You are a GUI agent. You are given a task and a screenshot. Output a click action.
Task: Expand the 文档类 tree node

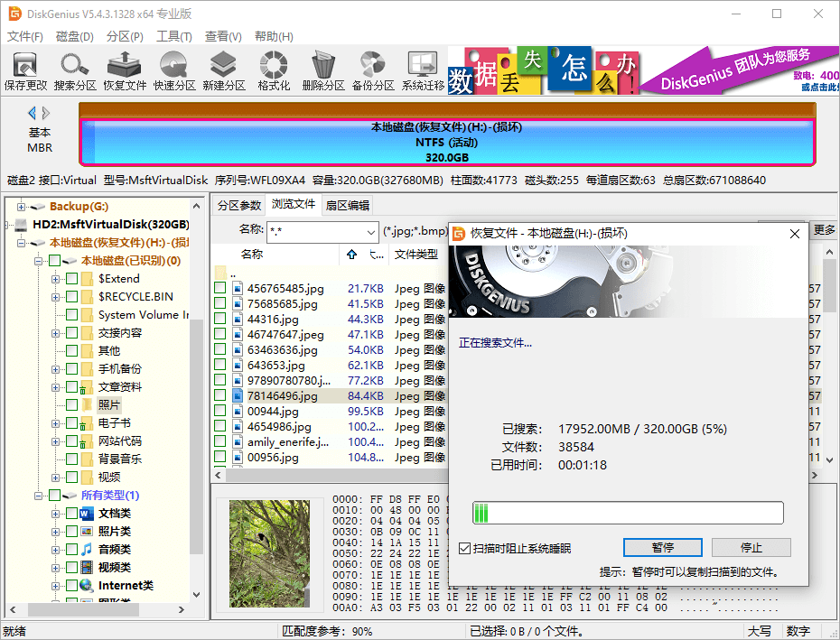(x=55, y=515)
